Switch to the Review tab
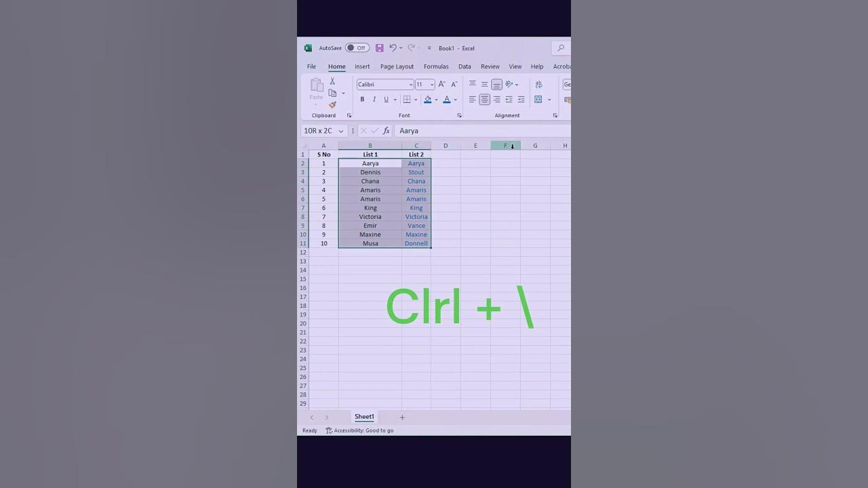Screen dimensions: 868x488 coord(490,66)
